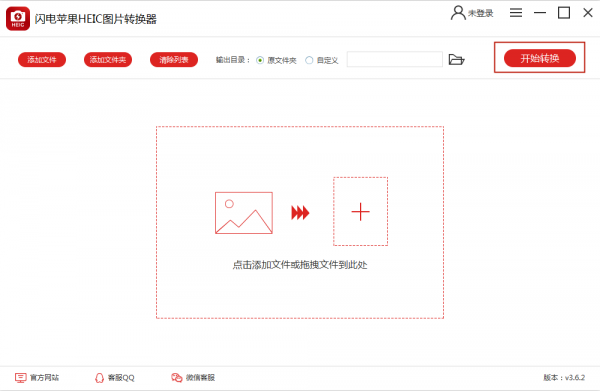Click the plus box to add files
Image resolution: width=600 pixels, height=391 pixels.
[x=360, y=211]
